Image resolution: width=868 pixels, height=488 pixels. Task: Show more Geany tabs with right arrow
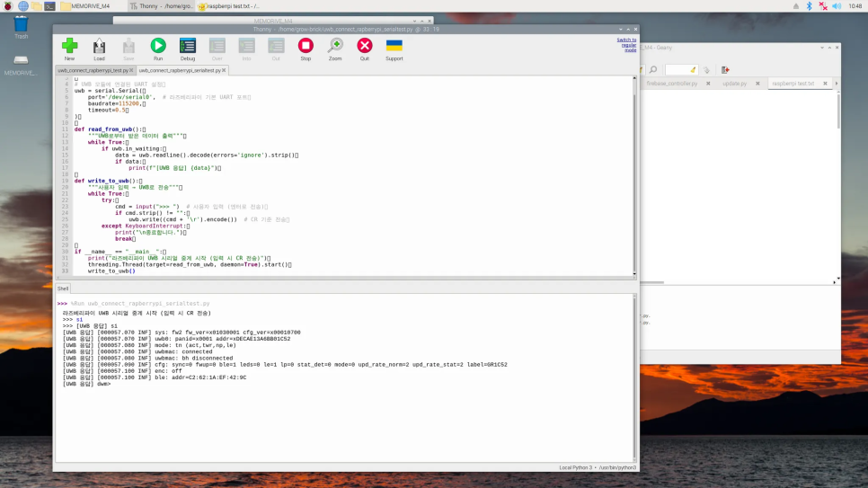click(x=837, y=84)
